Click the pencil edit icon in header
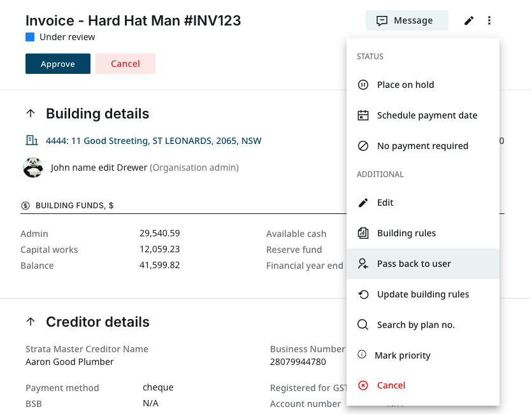 (469, 21)
